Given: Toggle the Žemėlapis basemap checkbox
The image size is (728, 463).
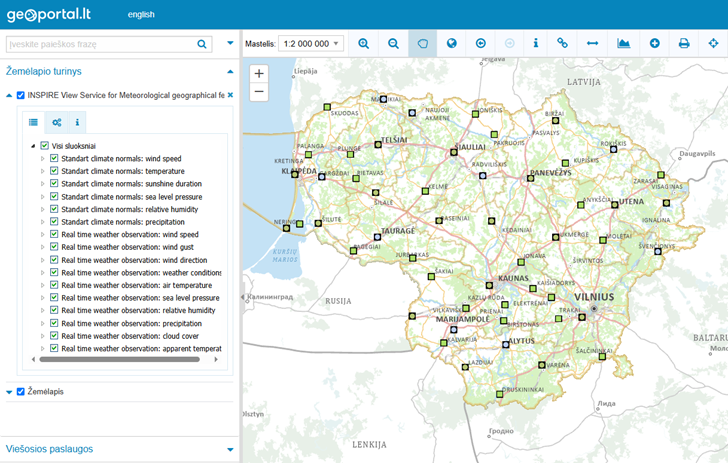Looking at the screenshot, I should click(x=20, y=391).
